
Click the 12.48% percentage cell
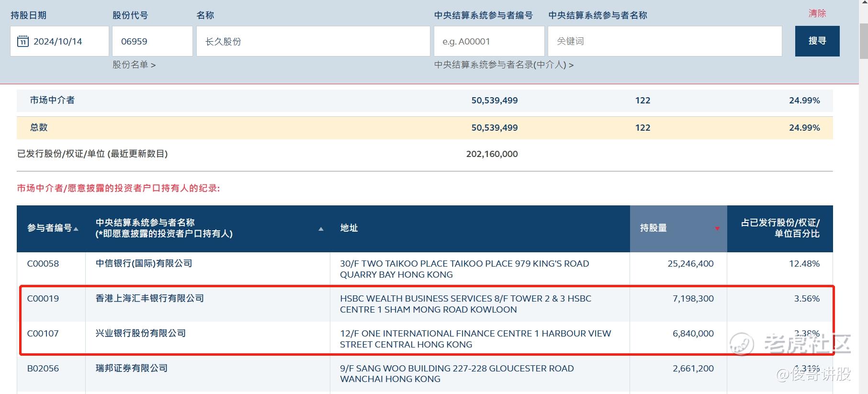[804, 264]
